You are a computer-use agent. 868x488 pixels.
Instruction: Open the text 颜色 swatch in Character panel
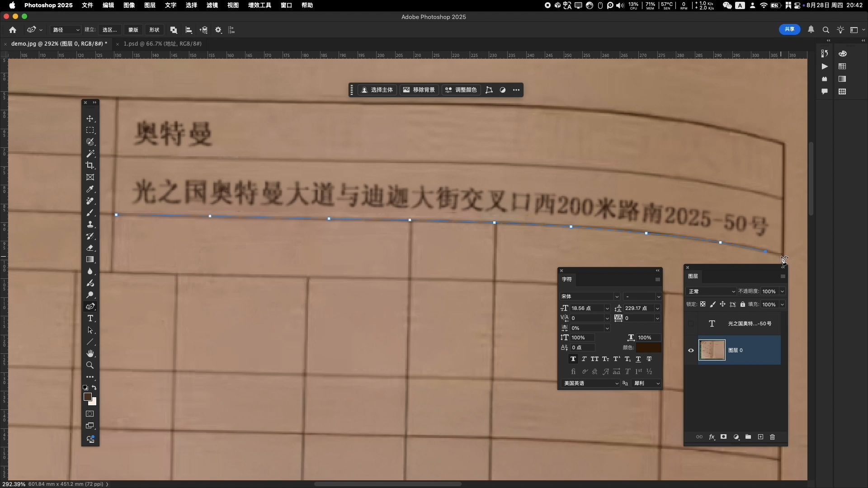tap(648, 347)
